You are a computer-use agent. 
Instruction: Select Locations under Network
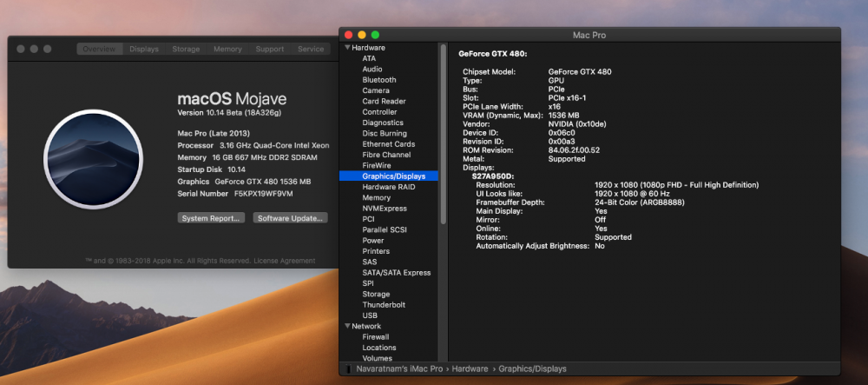coord(379,348)
